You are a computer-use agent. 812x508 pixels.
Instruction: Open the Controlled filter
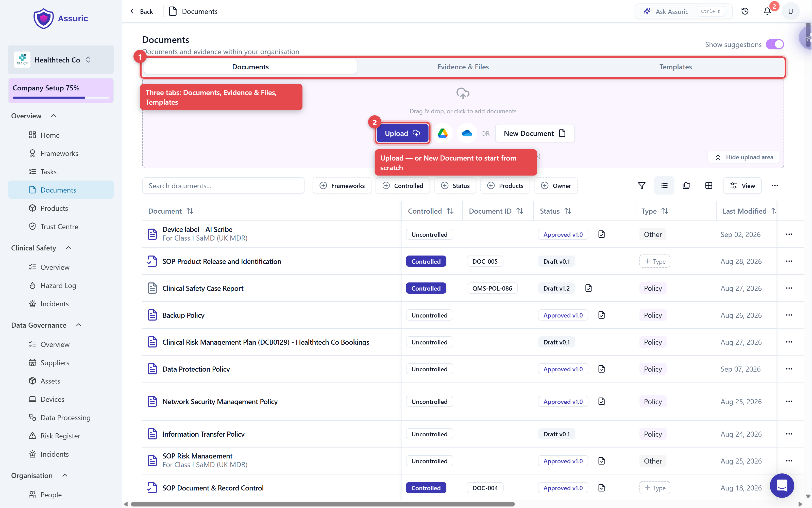(x=403, y=185)
